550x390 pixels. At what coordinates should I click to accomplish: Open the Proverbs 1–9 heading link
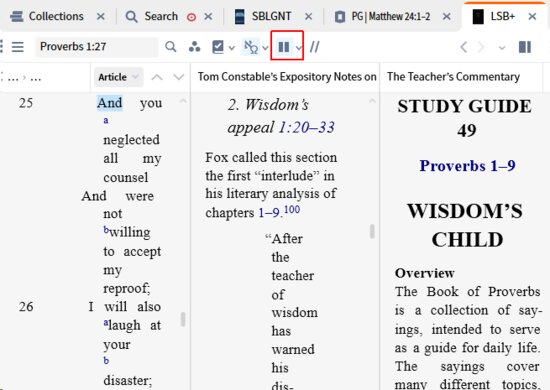pyautogui.click(x=467, y=166)
